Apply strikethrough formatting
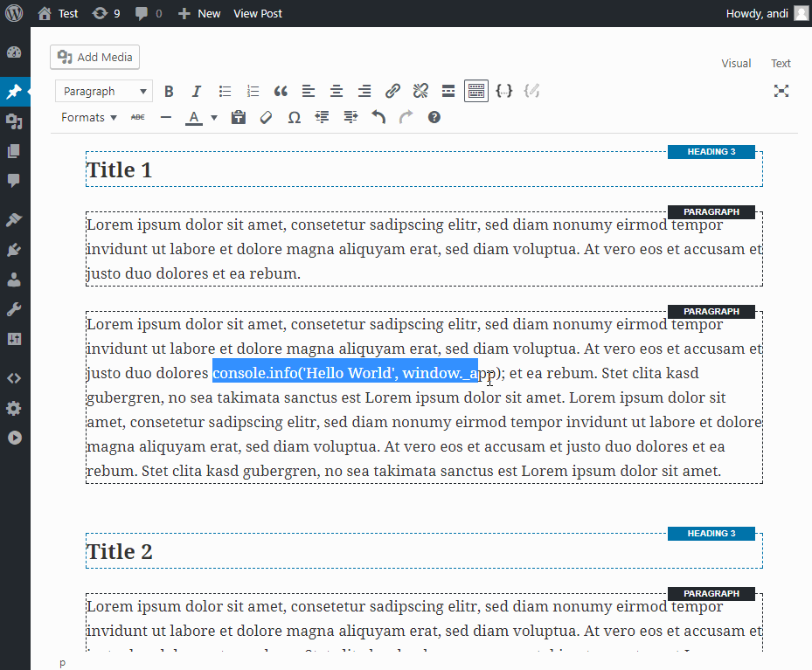Viewport: 812px width, 670px height. pos(138,117)
